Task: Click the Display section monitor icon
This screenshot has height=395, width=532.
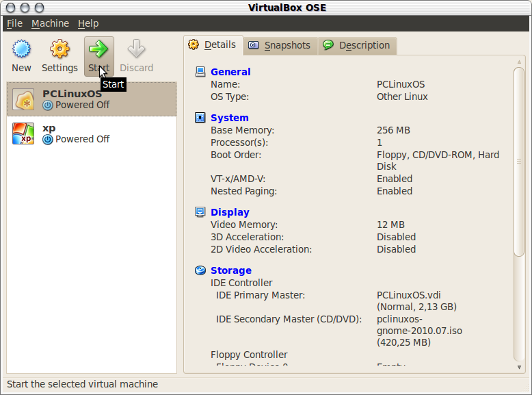Action: [200, 212]
